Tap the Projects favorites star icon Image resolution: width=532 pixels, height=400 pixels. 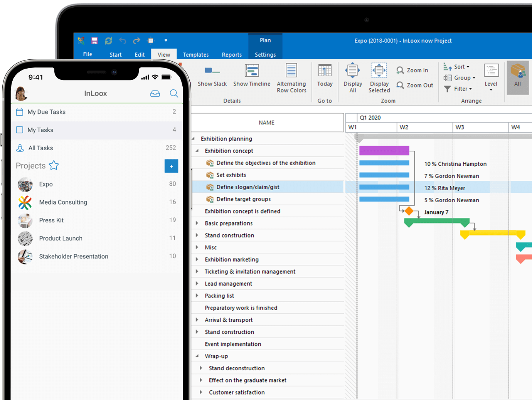click(54, 165)
